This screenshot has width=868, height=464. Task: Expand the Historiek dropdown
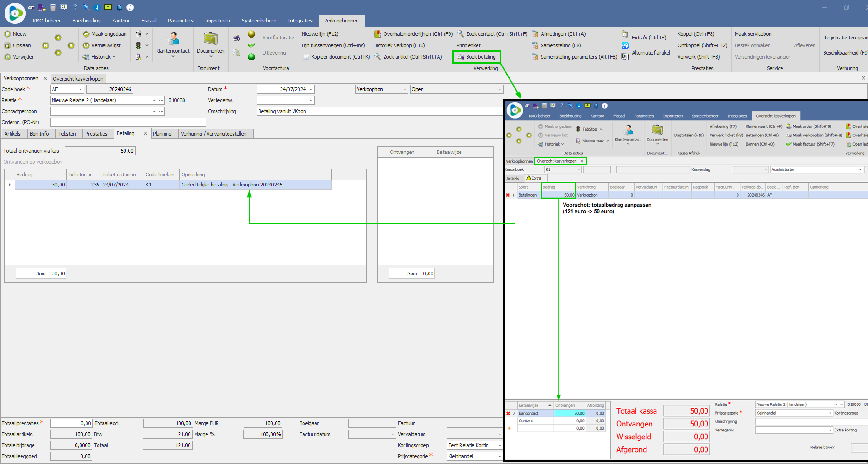[x=99, y=57]
